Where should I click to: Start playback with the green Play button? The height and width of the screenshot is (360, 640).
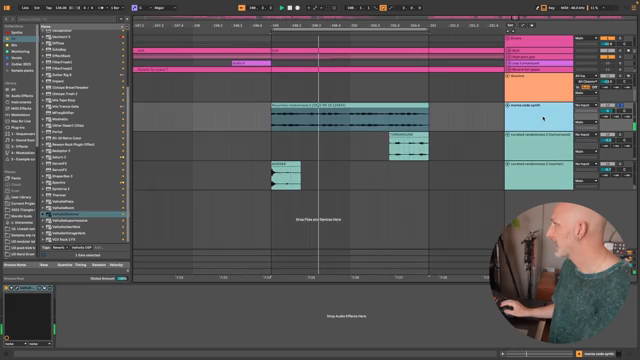pos(282,8)
